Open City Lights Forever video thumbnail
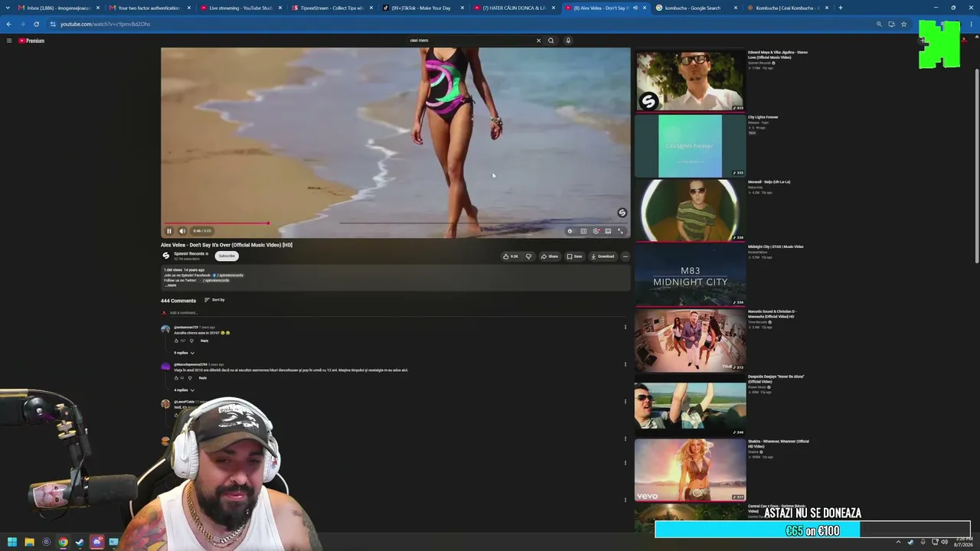Viewport: 980px width, 551px height. (690, 146)
